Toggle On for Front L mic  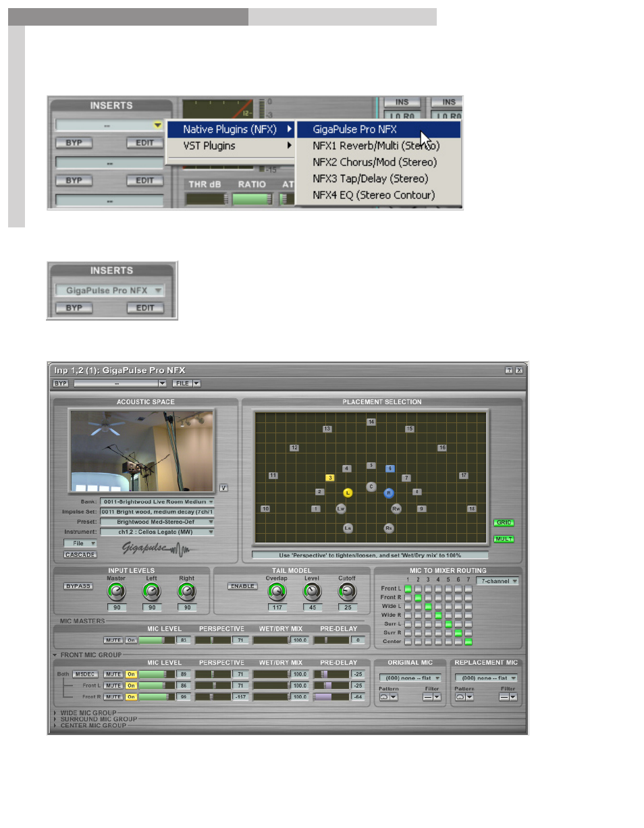pos(131,685)
